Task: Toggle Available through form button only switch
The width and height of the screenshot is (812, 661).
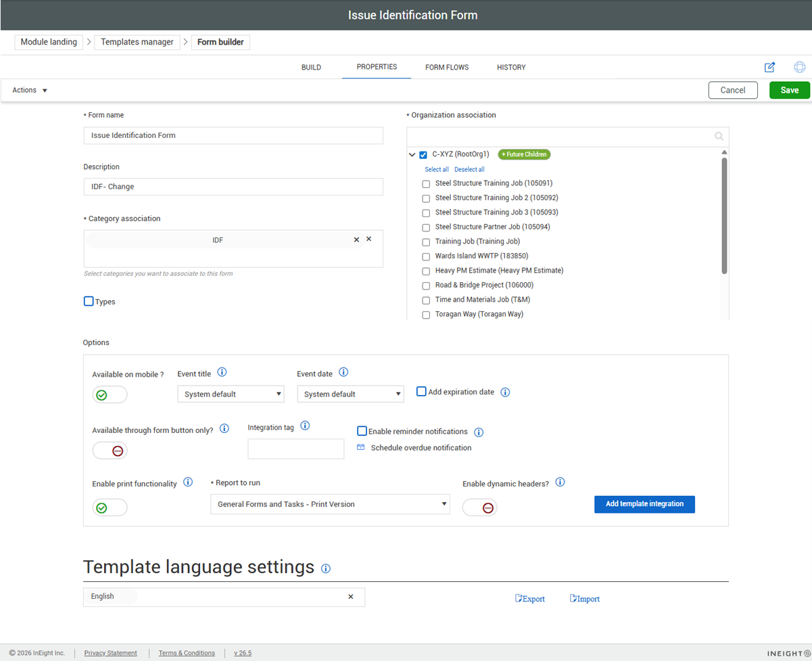Action: pos(110,451)
